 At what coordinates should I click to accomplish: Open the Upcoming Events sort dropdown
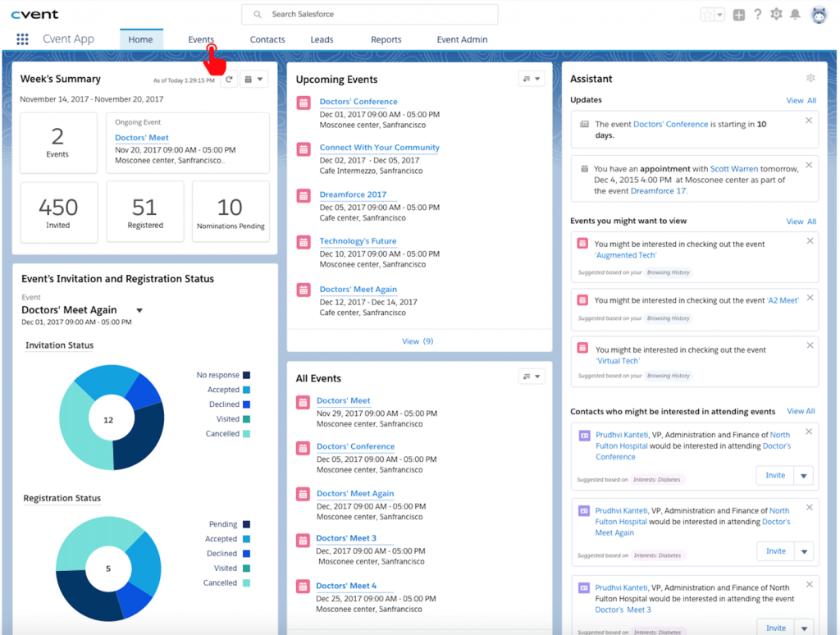[532, 79]
